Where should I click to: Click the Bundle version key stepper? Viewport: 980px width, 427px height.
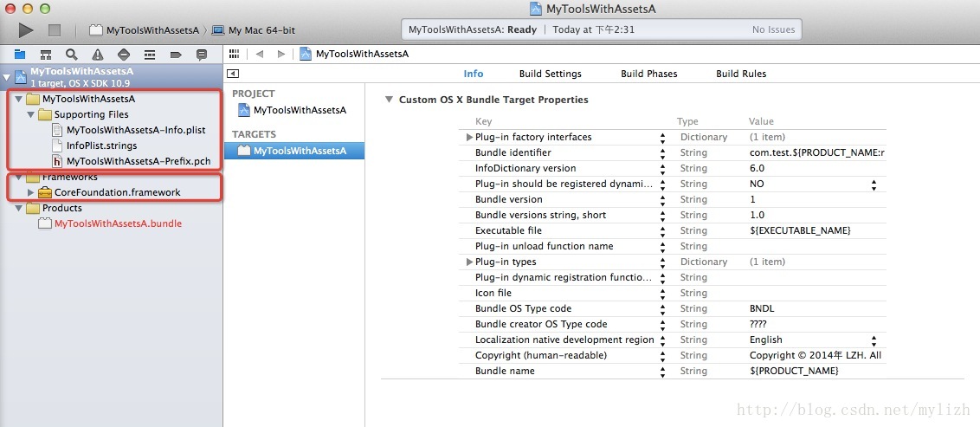coord(662,199)
